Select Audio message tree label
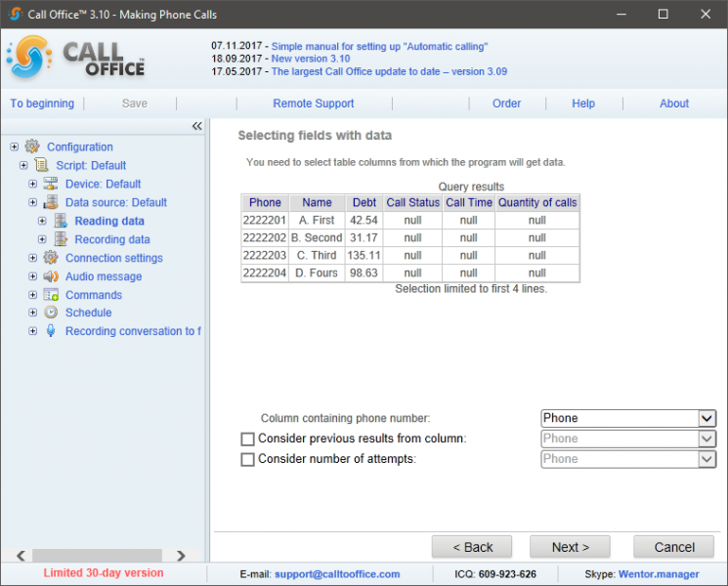This screenshot has width=728, height=586. coord(104,276)
